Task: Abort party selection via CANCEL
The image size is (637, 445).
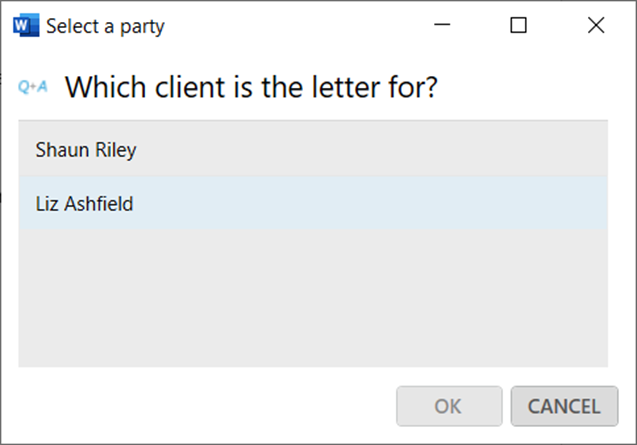Action: 564,406
